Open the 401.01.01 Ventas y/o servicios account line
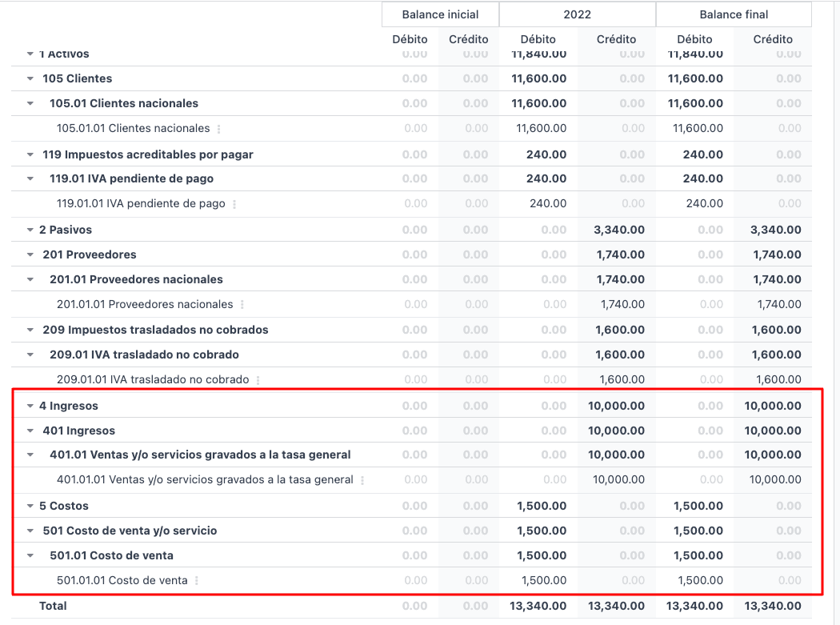This screenshot has width=840, height=625. (x=205, y=480)
